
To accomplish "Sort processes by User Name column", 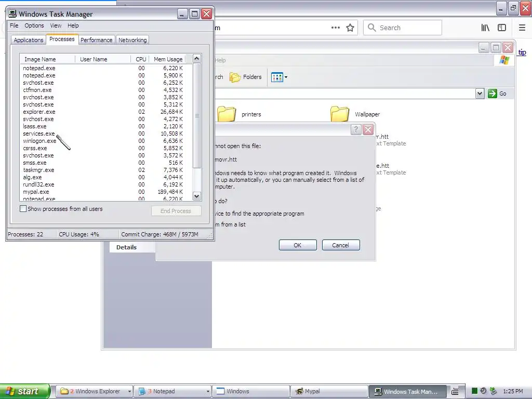I will point(103,59).
